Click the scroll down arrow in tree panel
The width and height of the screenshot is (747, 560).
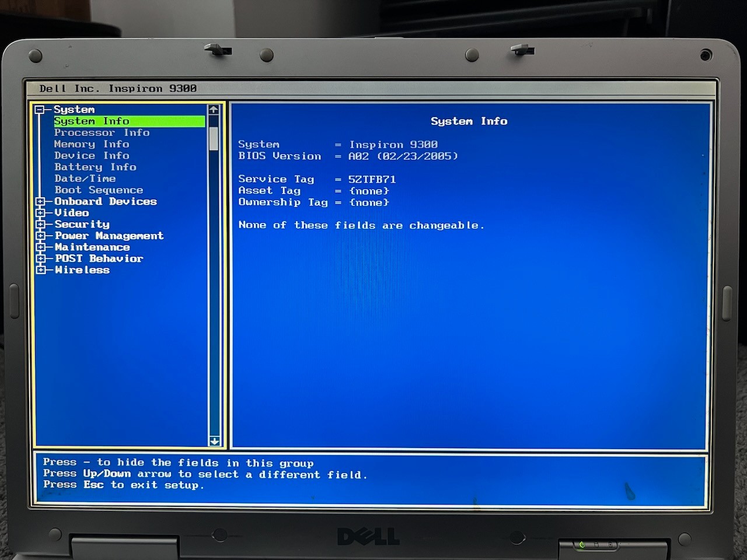point(214,441)
